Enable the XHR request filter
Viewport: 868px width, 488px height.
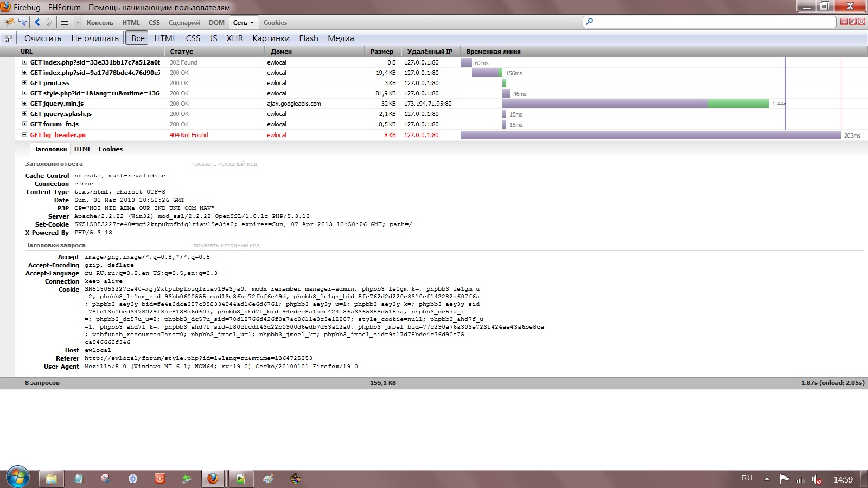pos(234,38)
